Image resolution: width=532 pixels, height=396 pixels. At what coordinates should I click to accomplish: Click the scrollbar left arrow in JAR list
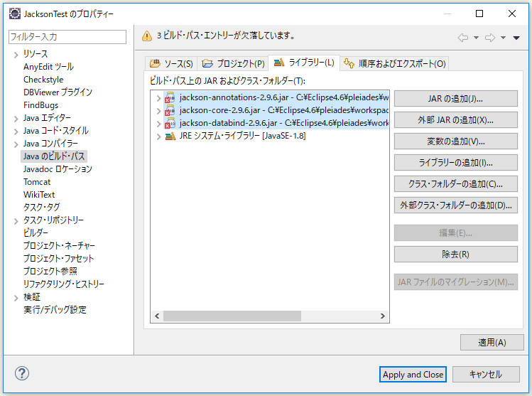coord(157,316)
